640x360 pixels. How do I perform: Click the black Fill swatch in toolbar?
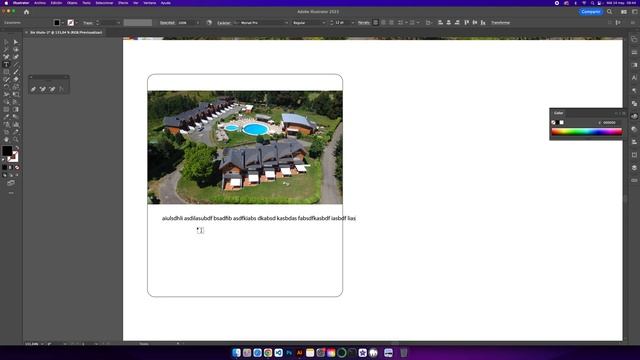tap(7, 151)
